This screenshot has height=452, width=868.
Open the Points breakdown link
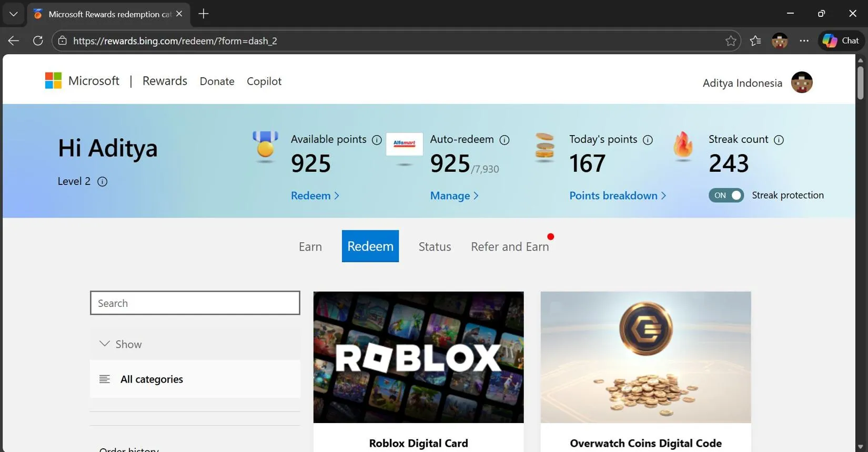tap(618, 196)
